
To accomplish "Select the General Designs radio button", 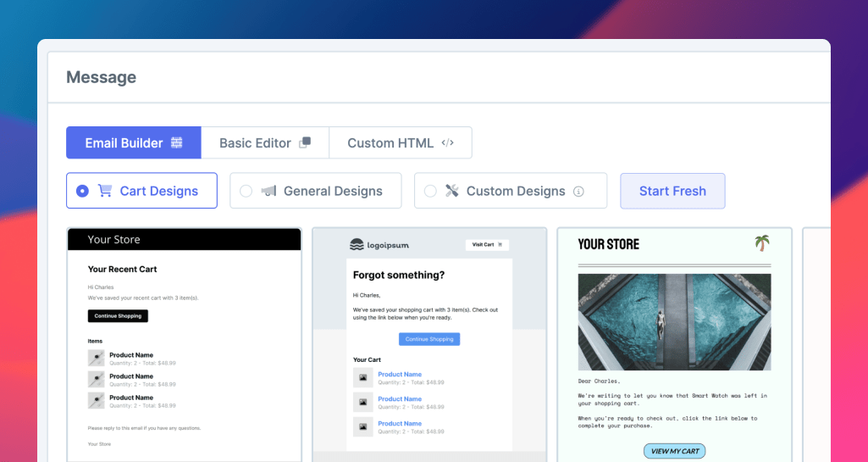I will 246,191.
